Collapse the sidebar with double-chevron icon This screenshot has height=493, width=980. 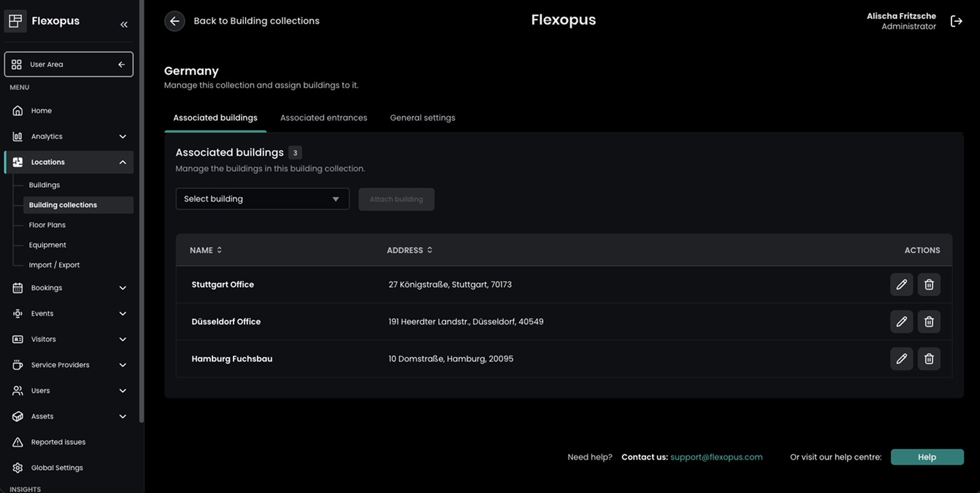[124, 24]
